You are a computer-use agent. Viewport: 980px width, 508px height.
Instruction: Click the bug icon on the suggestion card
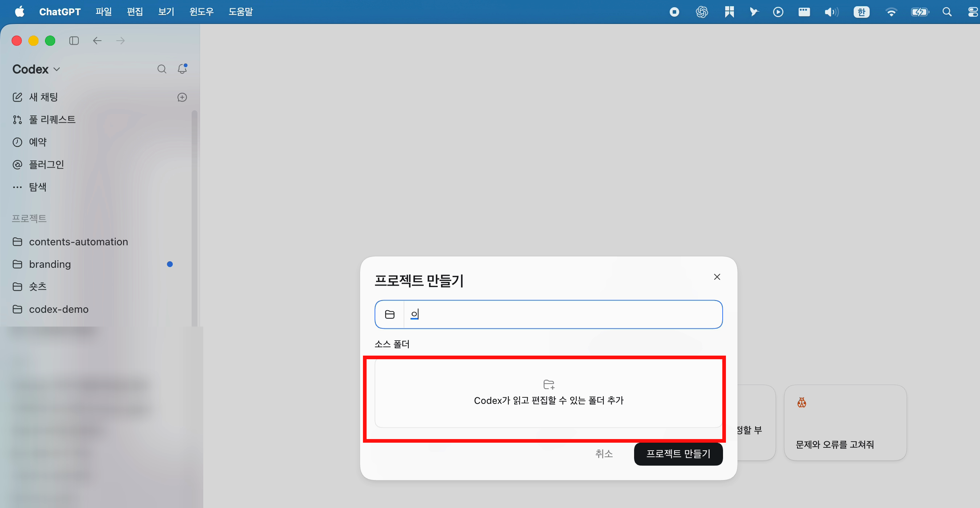801,402
